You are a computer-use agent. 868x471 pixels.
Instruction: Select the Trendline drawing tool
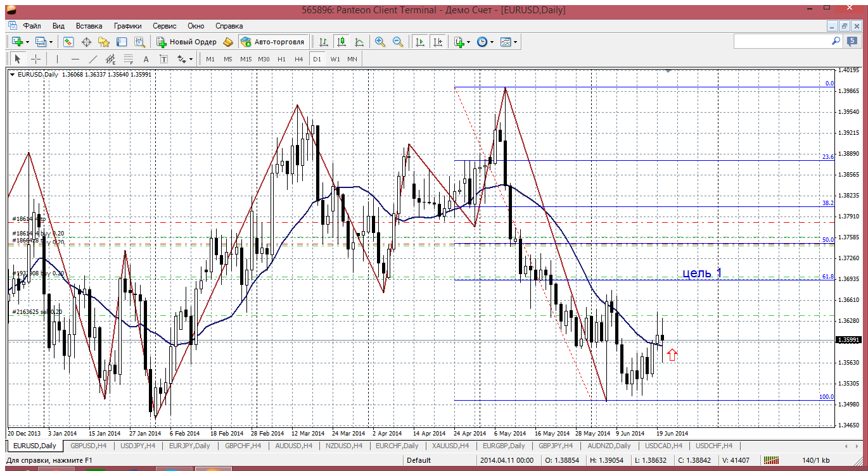tap(93, 59)
